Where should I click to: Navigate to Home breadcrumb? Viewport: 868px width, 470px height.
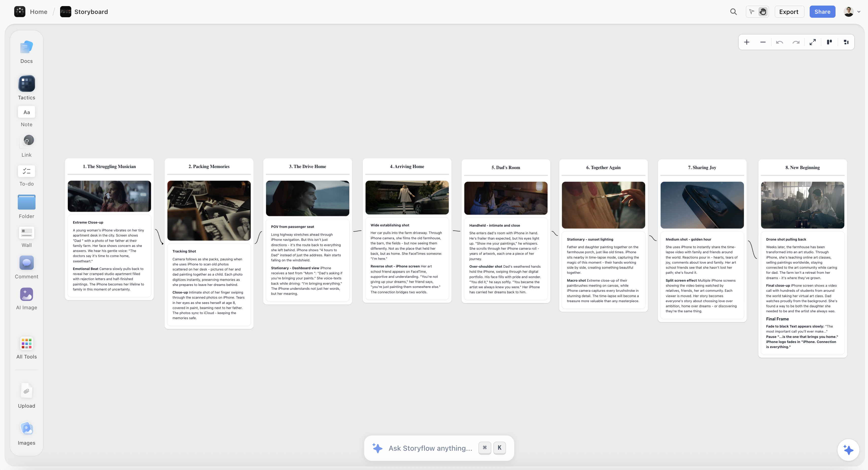[x=38, y=11]
